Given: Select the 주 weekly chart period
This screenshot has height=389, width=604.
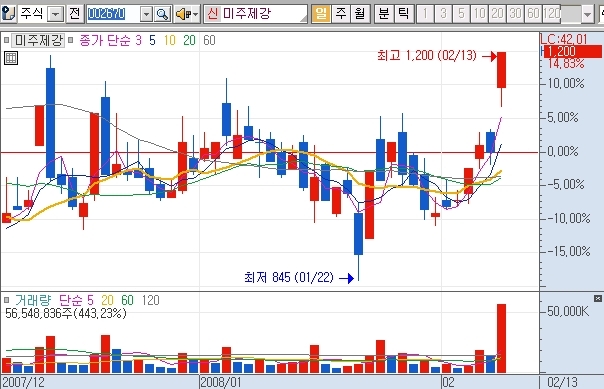Looking at the screenshot, I should tap(341, 14).
